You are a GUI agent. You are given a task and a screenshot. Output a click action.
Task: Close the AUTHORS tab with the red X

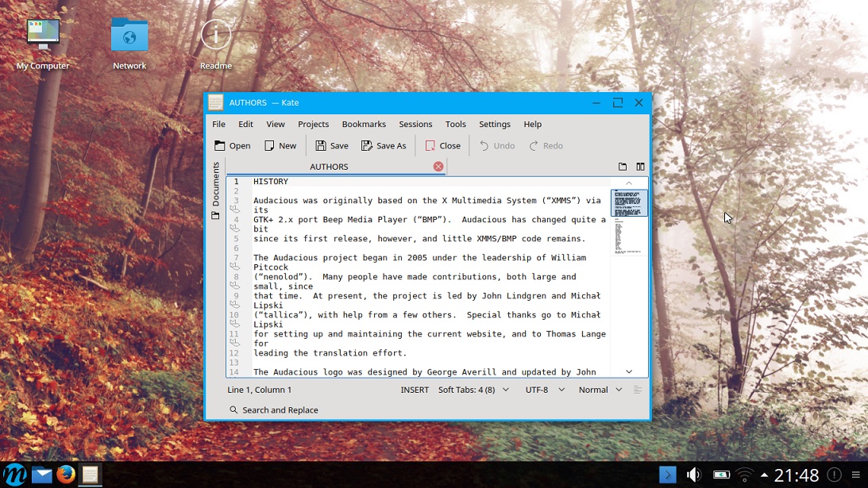pyautogui.click(x=438, y=167)
